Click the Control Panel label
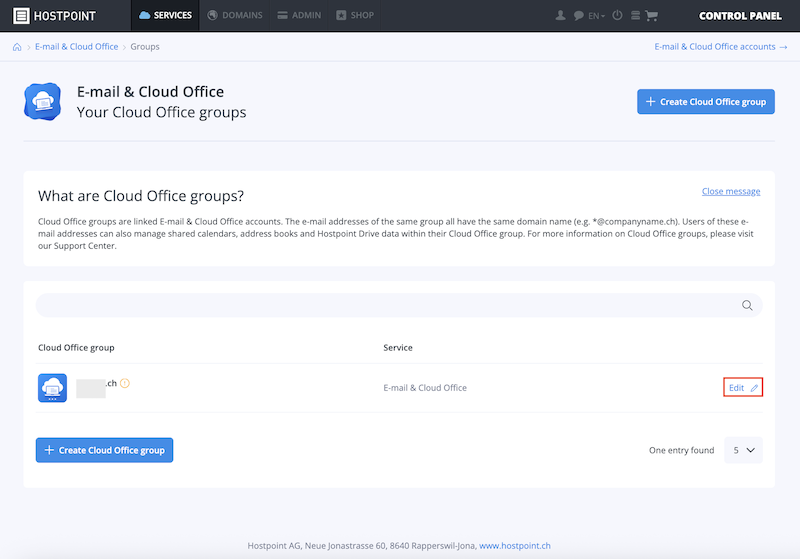 (740, 16)
